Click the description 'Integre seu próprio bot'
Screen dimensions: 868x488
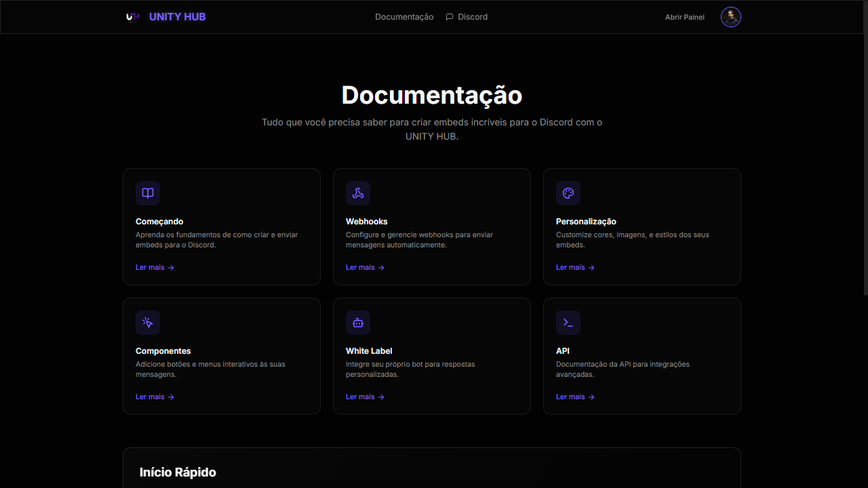pos(410,369)
